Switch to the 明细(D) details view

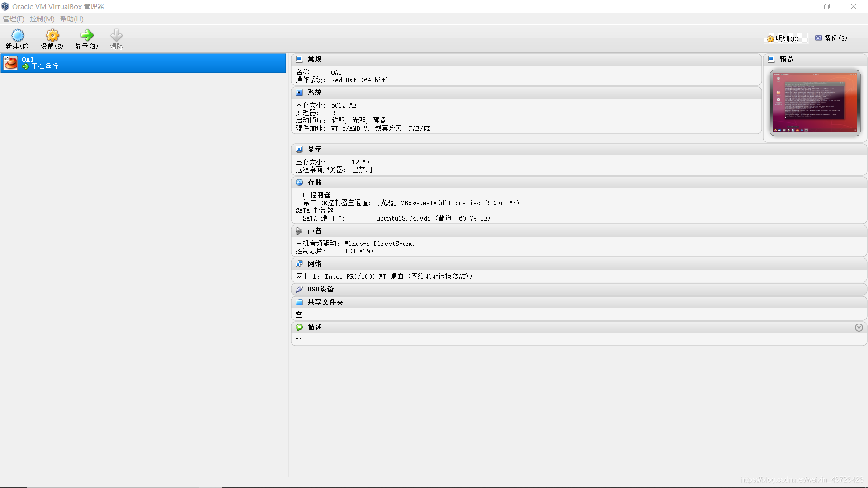786,38
